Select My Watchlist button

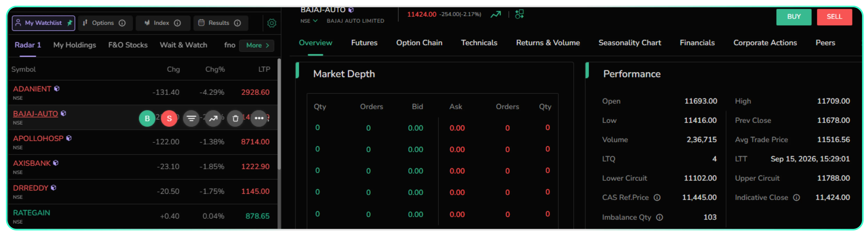(43, 23)
